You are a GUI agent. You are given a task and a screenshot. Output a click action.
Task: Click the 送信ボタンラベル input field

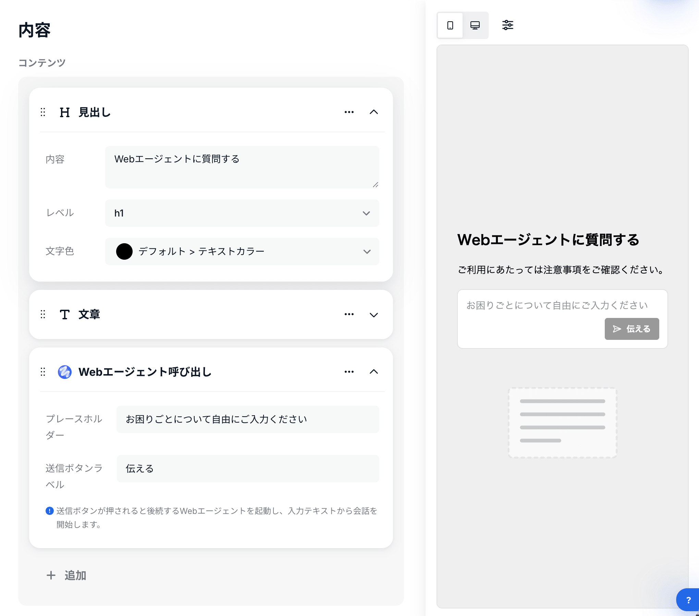247,469
